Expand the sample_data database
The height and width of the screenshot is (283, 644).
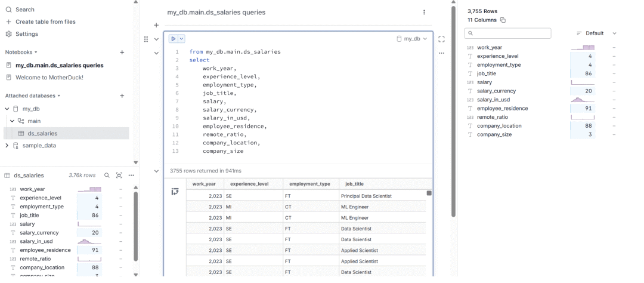(x=7, y=146)
